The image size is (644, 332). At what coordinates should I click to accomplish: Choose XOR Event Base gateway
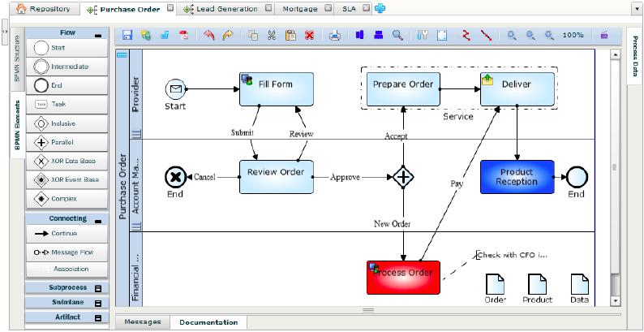pos(67,180)
